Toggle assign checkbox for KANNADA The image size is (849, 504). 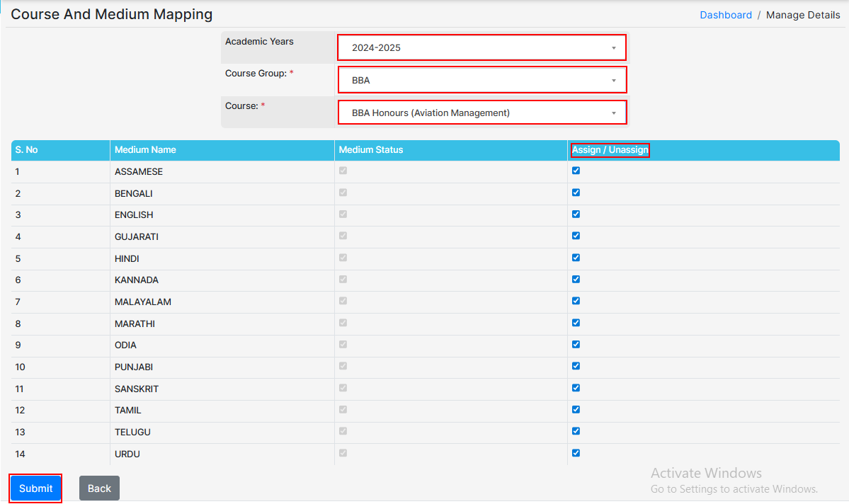pos(576,279)
